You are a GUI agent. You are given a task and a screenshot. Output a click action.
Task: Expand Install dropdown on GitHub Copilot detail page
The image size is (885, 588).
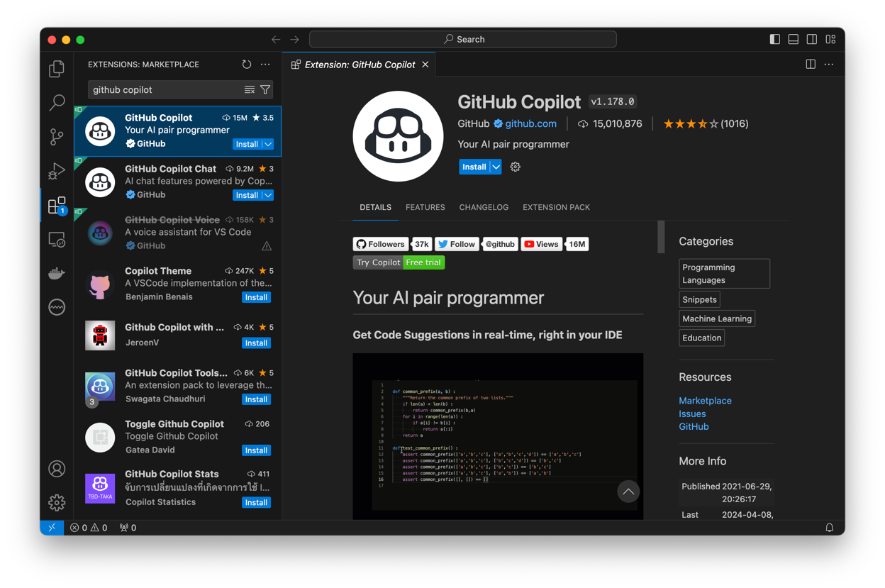pos(496,167)
